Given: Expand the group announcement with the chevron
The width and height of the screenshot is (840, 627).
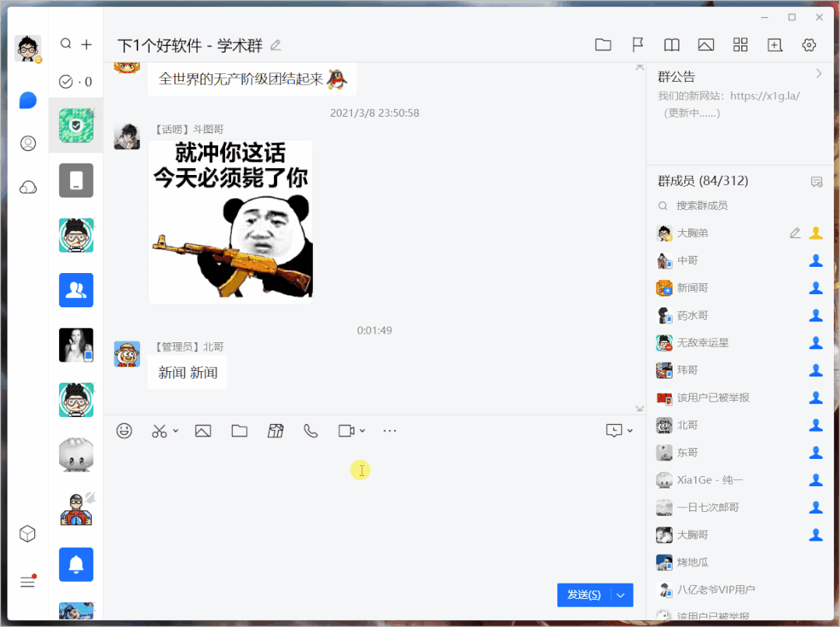Looking at the screenshot, I should coord(818,74).
